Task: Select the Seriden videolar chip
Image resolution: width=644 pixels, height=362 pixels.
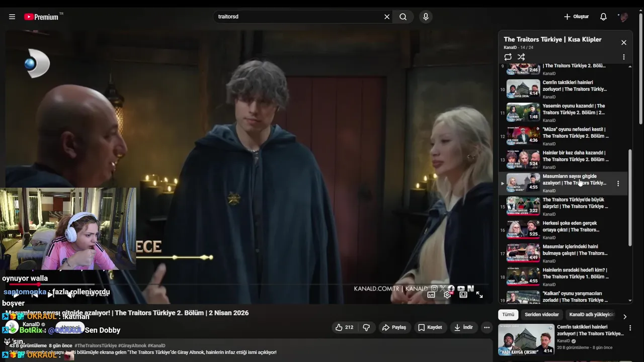Action: 542,315
